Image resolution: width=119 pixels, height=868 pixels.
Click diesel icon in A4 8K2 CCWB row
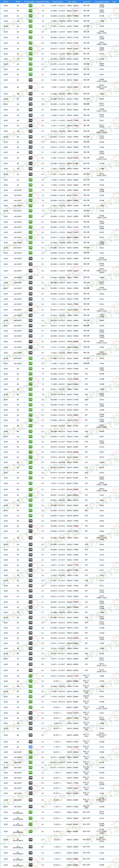coord(30,163)
